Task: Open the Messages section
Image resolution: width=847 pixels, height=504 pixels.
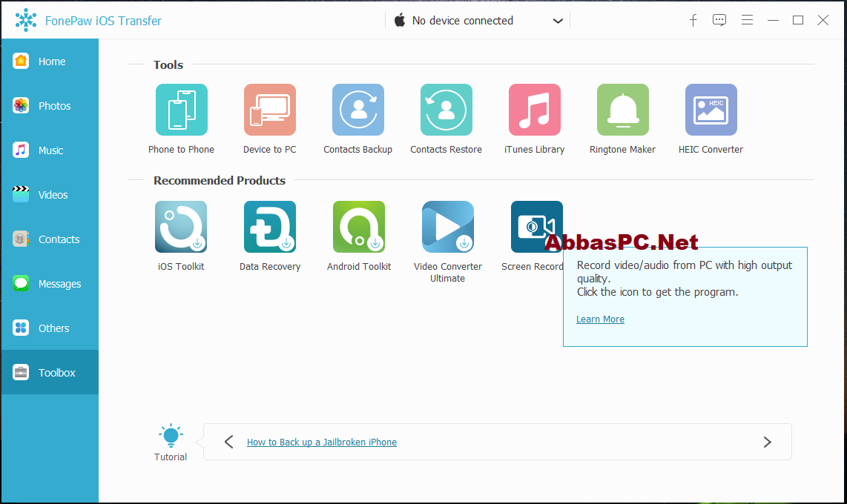Action: (x=50, y=284)
